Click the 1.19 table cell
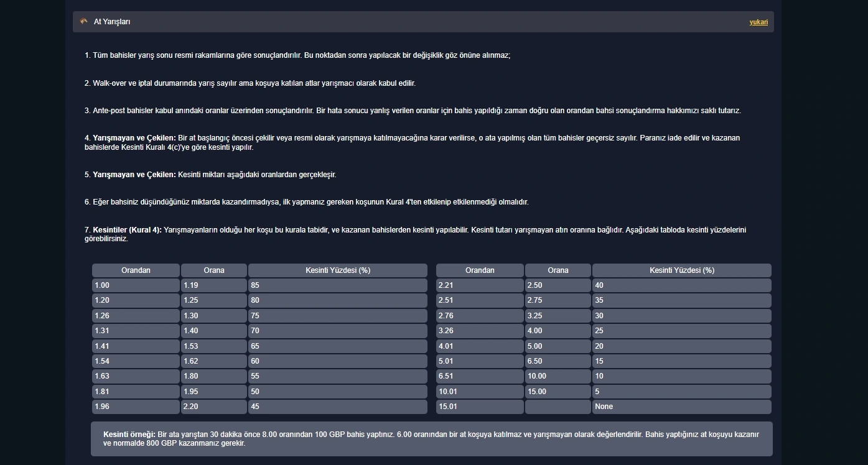The height and width of the screenshot is (465, 868). tap(214, 285)
